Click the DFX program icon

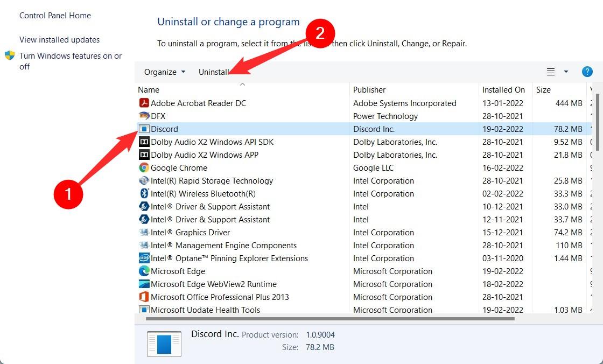click(144, 116)
